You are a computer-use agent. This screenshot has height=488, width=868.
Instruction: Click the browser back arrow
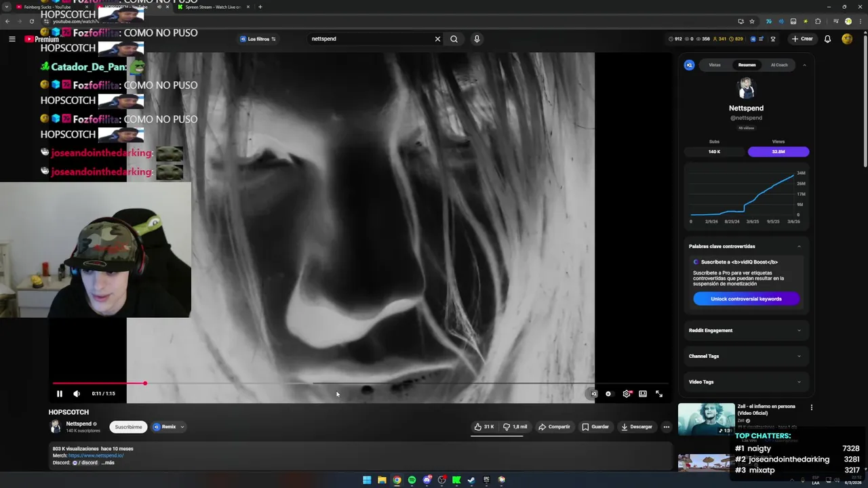click(x=7, y=21)
